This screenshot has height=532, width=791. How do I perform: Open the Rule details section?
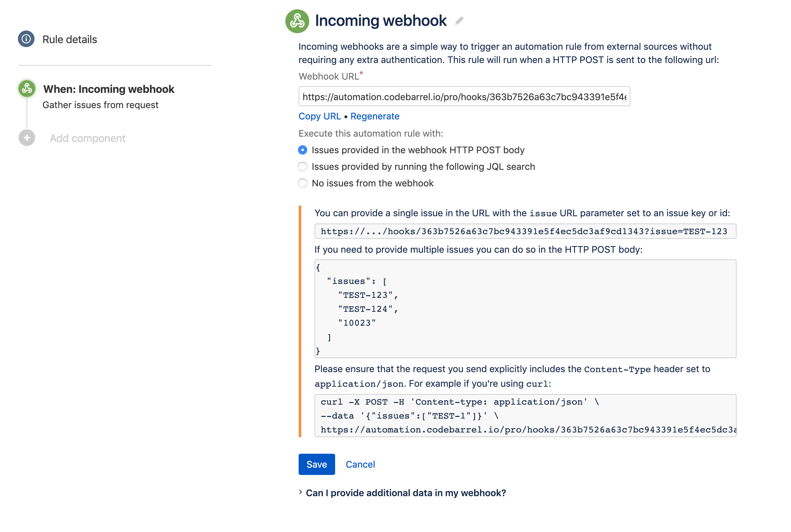point(70,39)
